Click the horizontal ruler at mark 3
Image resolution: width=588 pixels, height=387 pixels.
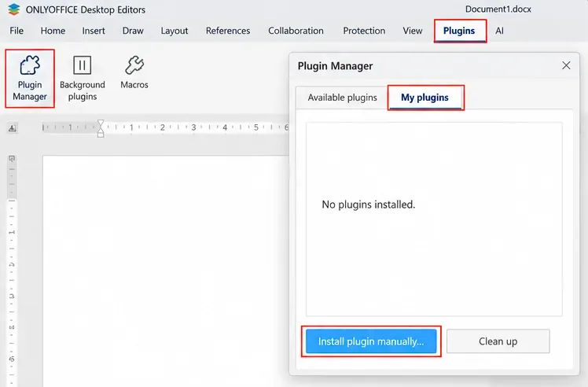[193, 127]
